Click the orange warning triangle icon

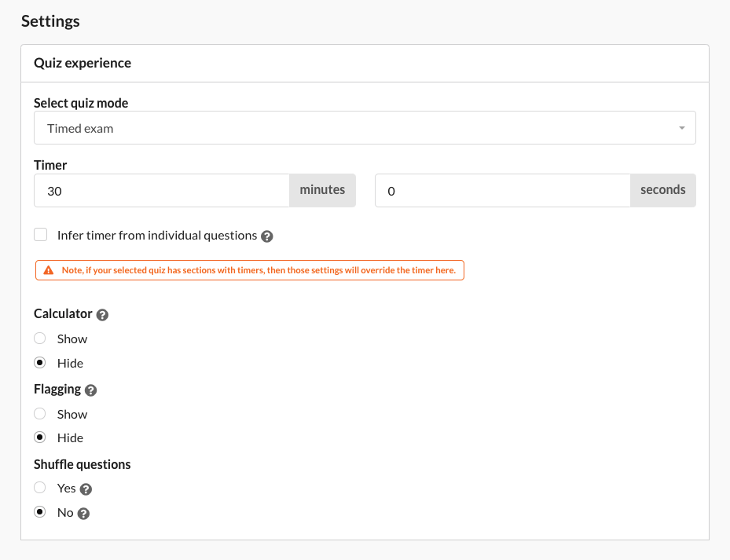point(49,270)
